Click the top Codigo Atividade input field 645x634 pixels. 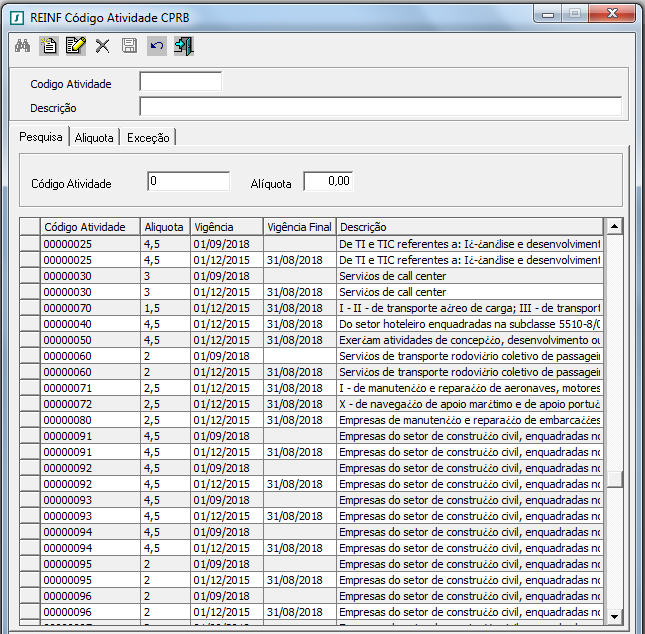click(x=180, y=82)
